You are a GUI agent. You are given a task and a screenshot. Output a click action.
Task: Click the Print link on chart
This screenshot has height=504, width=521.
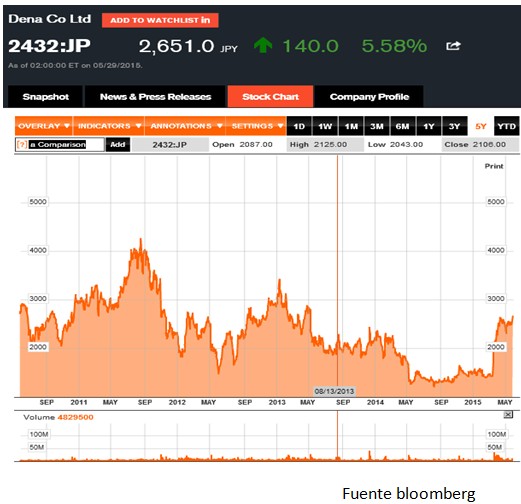(x=494, y=166)
